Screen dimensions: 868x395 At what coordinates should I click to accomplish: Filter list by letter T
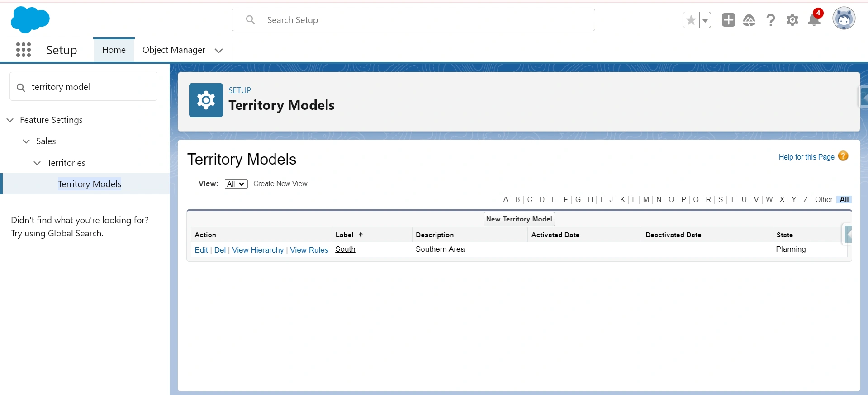[x=732, y=199]
